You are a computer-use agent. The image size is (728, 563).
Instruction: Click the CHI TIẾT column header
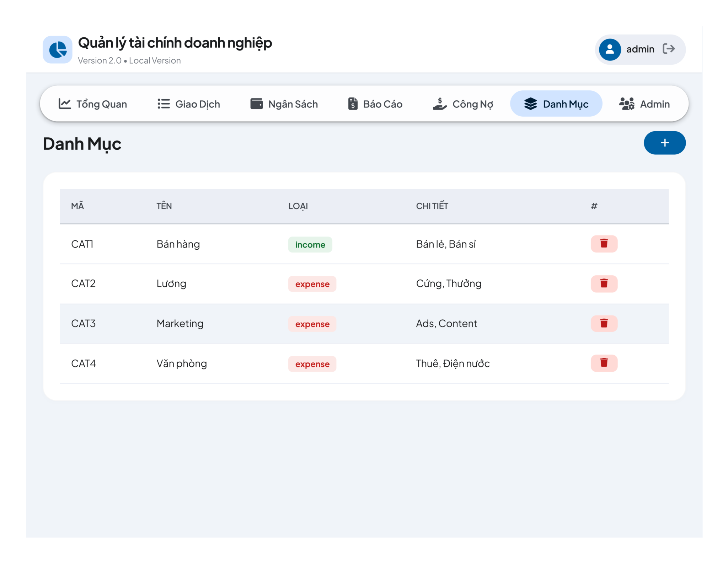tap(432, 206)
